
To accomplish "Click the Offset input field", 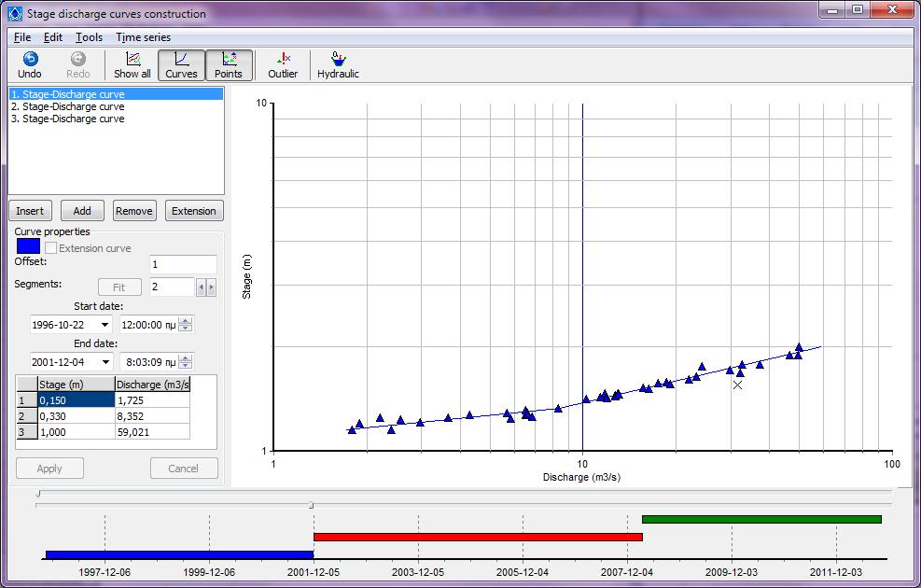I will tap(183, 264).
